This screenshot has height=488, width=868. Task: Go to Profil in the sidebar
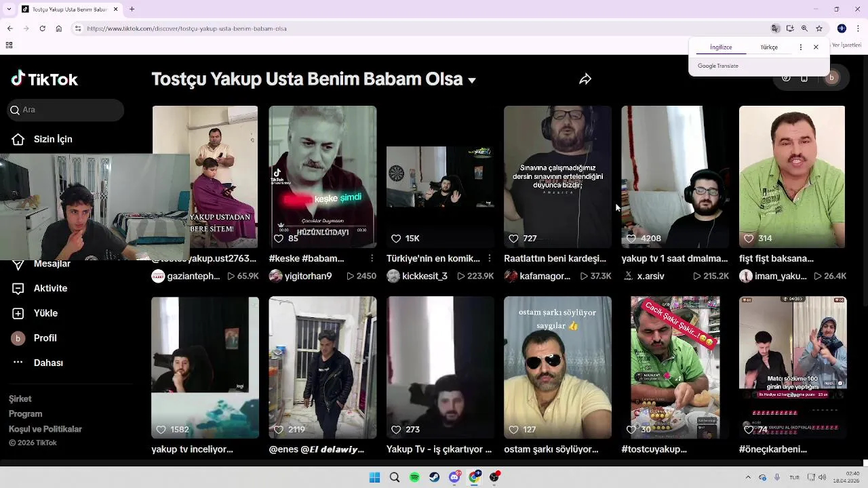[x=35, y=338]
